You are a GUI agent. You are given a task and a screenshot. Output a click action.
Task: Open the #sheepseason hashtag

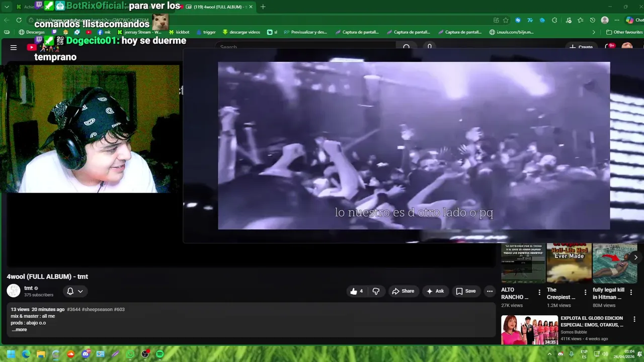[x=97, y=309]
